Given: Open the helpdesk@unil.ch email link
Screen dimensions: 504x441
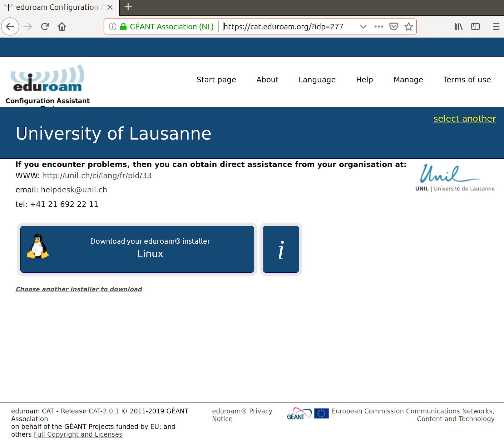Looking at the screenshot, I should coord(74,190).
